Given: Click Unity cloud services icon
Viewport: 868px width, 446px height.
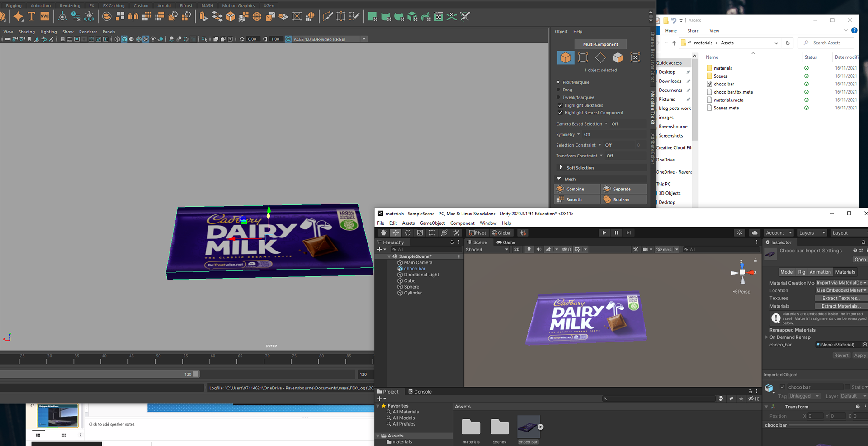Looking at the screenshot, I should click(755, 233).
